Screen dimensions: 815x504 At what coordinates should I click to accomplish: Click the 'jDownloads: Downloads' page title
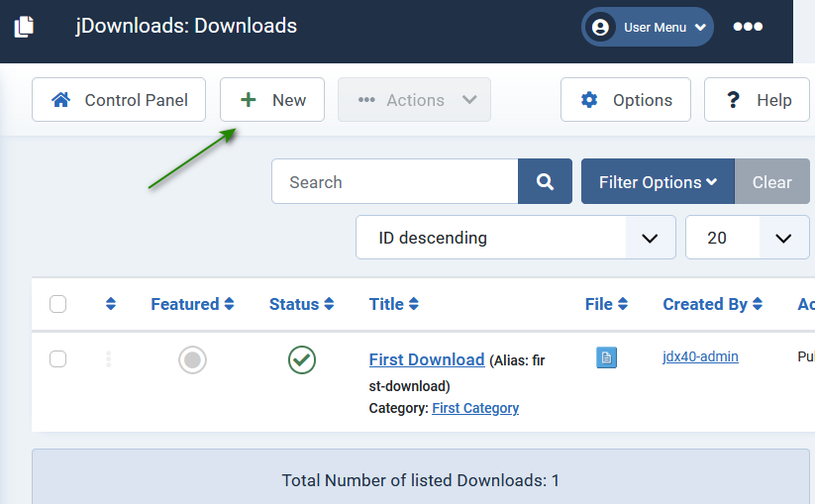point(186,26)
